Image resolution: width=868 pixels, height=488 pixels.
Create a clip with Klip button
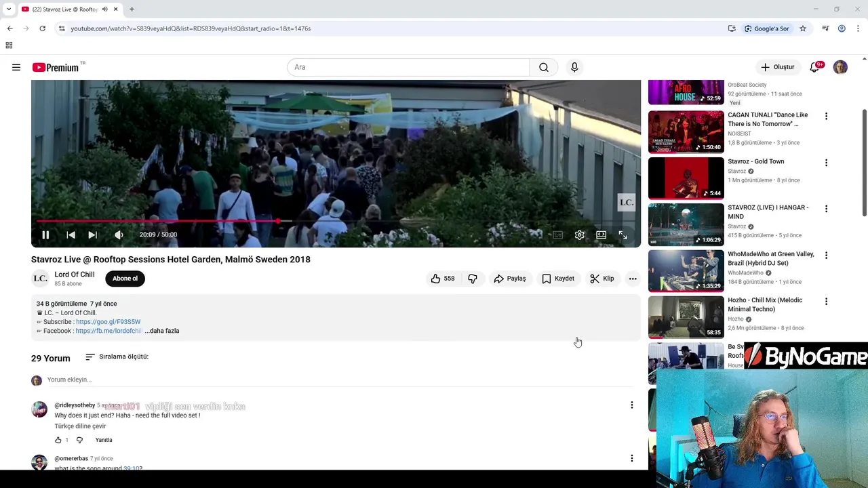pyautogui.click(x=602, y=279)
